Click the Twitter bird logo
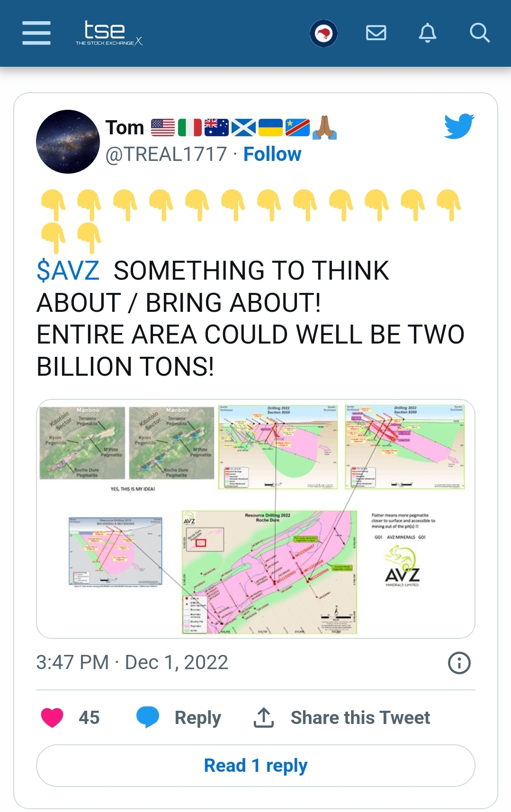This screenshot has width=511, height=812. click(459, 126)
